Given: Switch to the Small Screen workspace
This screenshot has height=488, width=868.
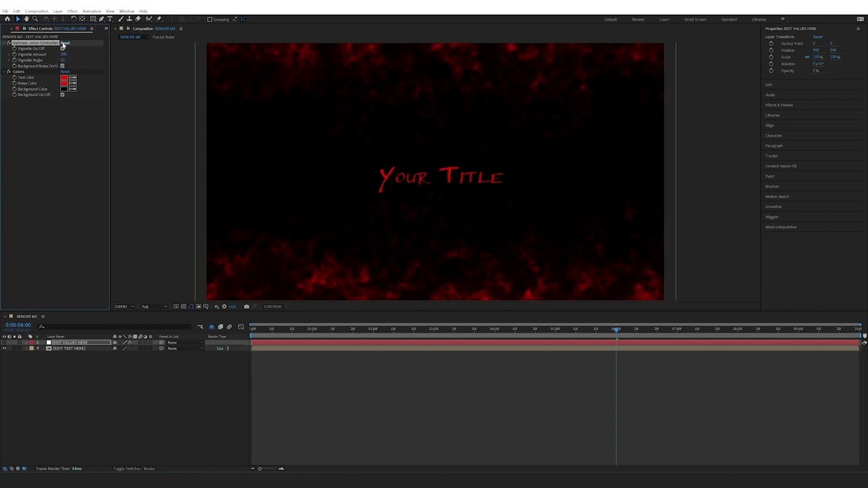Looking at the screenshot, I should coord(695,19).
